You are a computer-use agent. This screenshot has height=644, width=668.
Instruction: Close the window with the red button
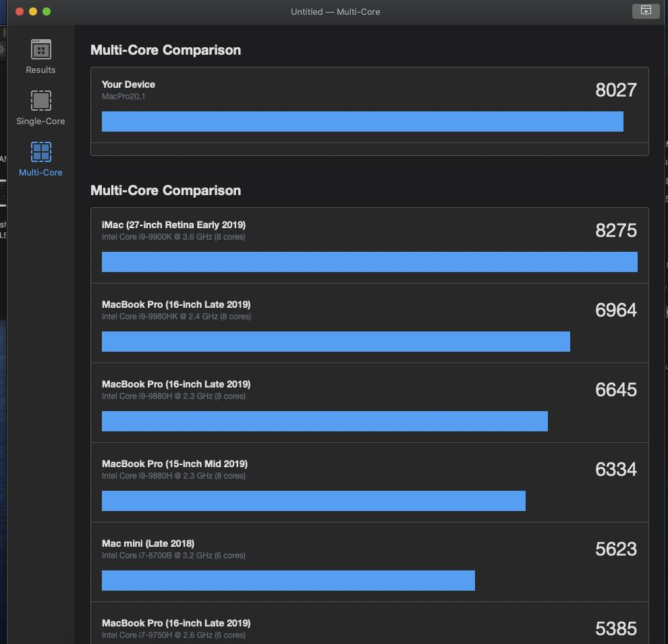pos(20,11)
